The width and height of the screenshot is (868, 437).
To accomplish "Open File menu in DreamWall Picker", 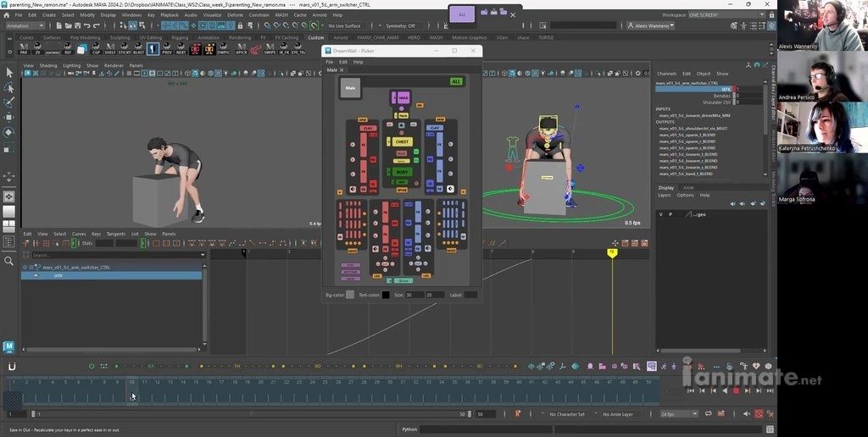I will [x=330, y=62].
